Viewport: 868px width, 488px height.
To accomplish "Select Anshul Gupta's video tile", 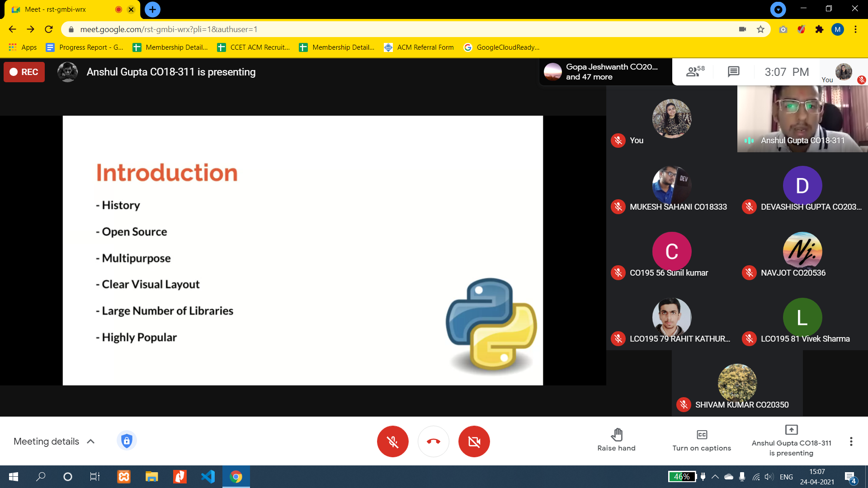I will (x=802, y=119).
